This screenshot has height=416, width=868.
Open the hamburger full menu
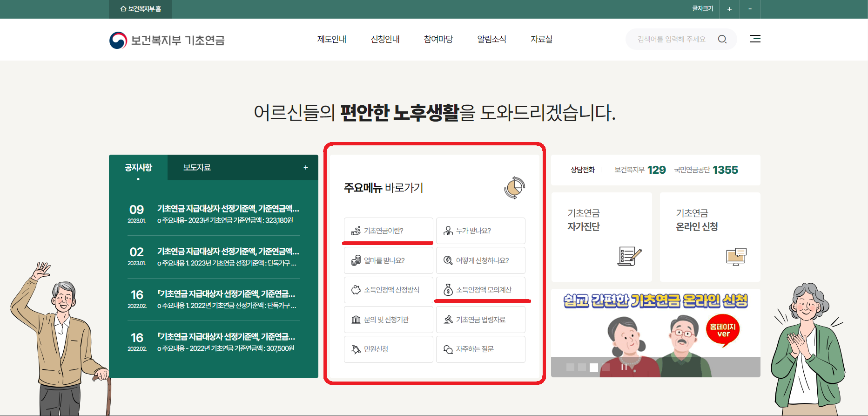755,39
